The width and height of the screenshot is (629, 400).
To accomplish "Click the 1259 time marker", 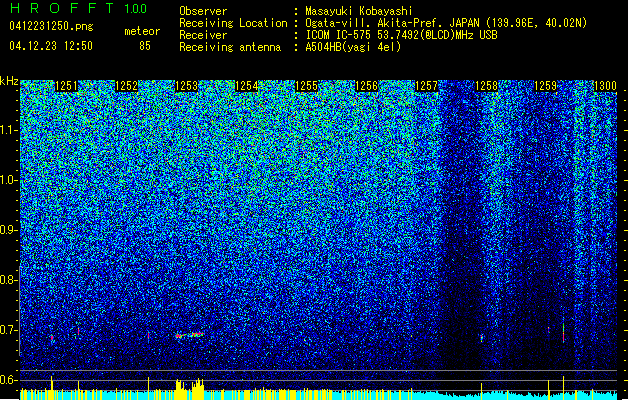I will (546, 86).
